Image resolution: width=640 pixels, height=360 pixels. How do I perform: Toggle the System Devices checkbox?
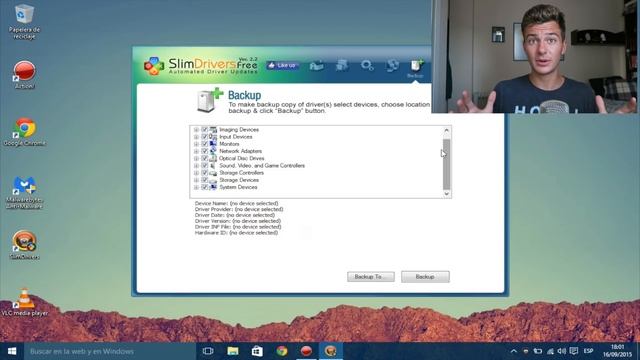point(205,187)
